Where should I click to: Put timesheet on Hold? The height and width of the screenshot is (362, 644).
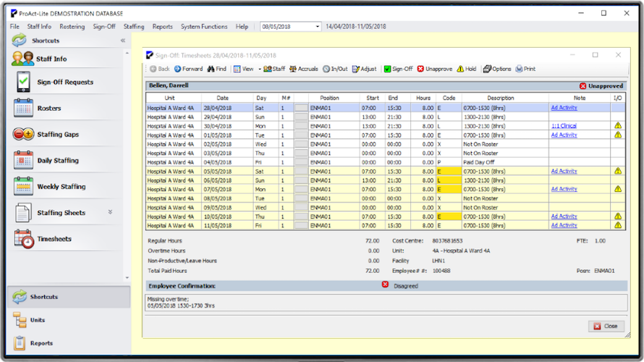point(467,69)
